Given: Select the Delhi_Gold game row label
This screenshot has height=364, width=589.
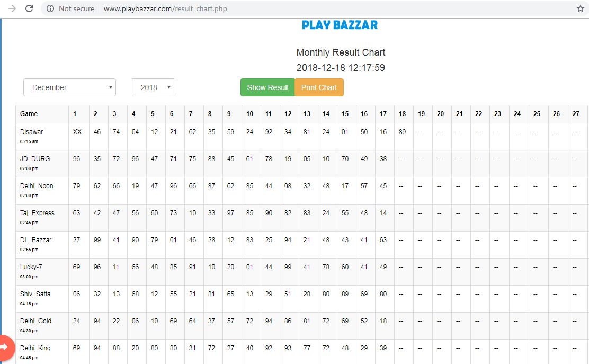Looking at the screenshot, I should click(35, 321).
